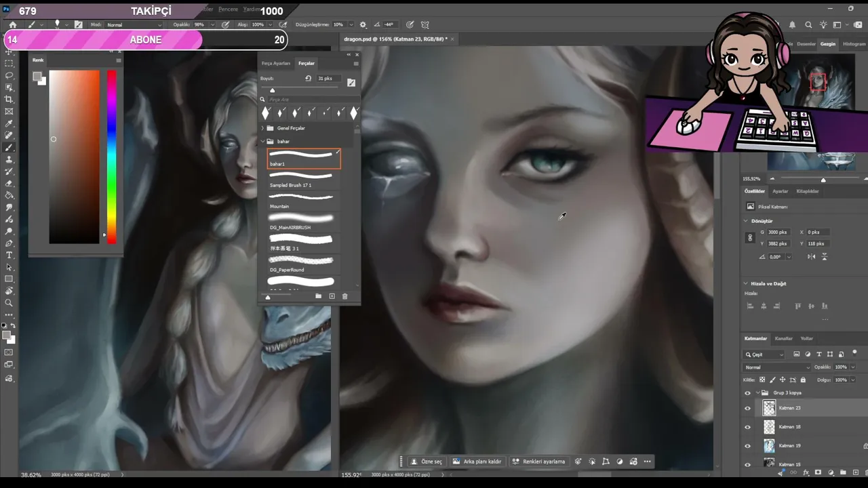
Task: Click Renkleri ayarlama button
Action: click(539, 462)
